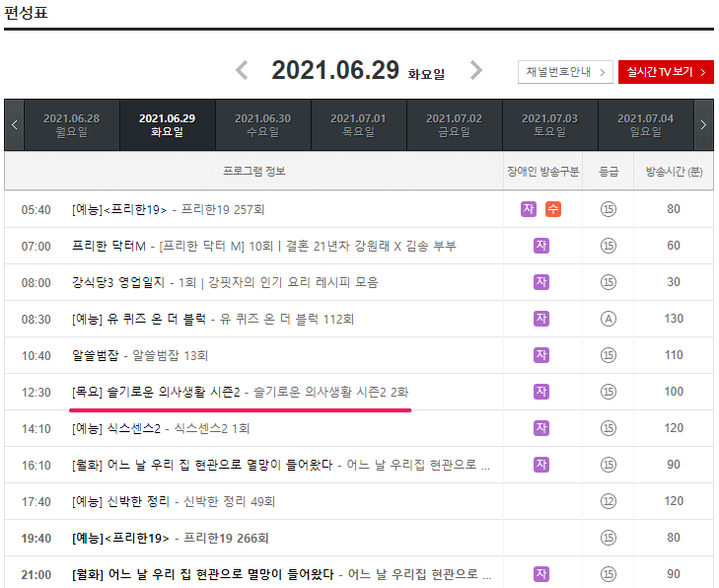Click the 자 caption icon for 프리한 닥터M
Viewport: 719px width, 588px height.
pyautogui.click(x=541, y=246)
